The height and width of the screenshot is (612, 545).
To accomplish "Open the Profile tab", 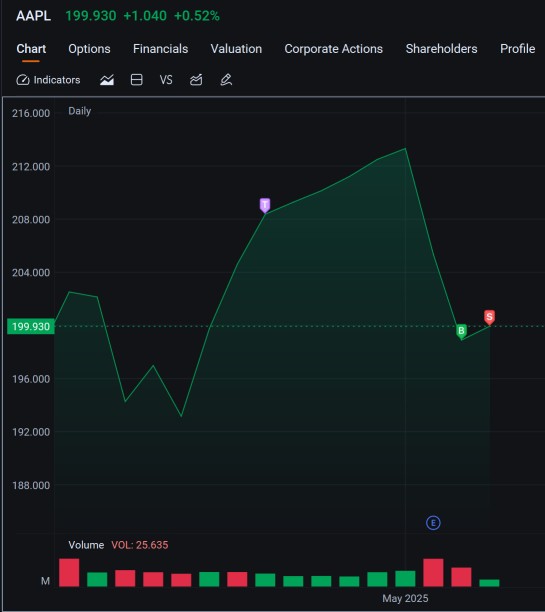I will coord(517,49).
